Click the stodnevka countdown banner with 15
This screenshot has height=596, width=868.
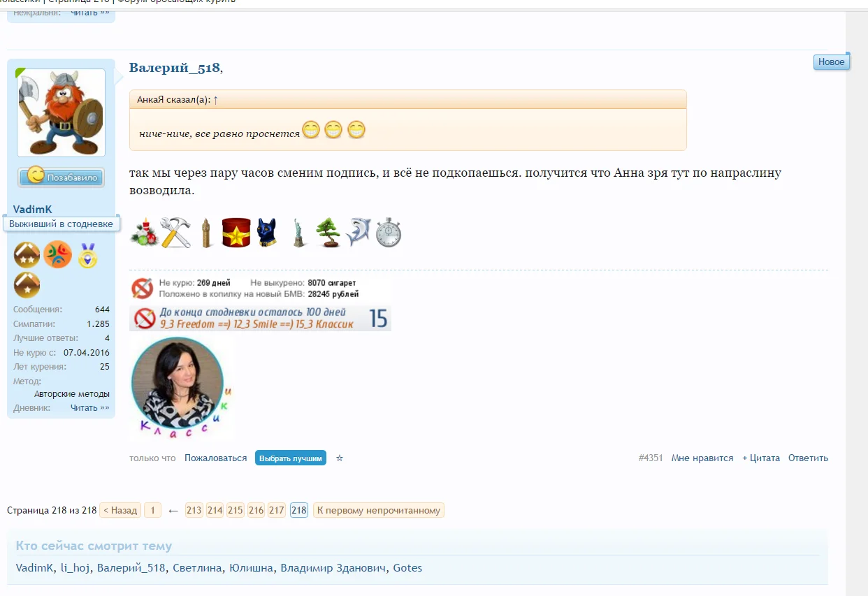(261, 318)
